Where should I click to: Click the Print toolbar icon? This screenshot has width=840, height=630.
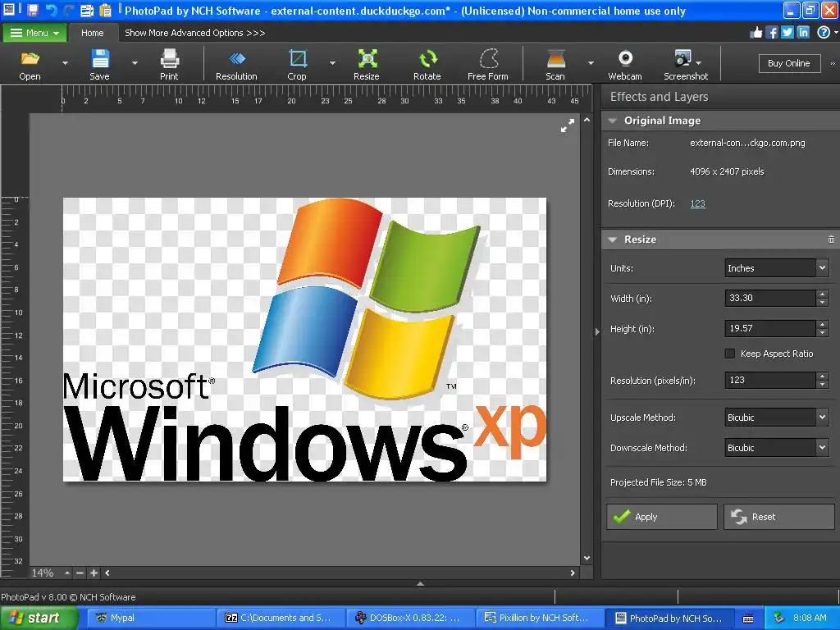point(169,64)
